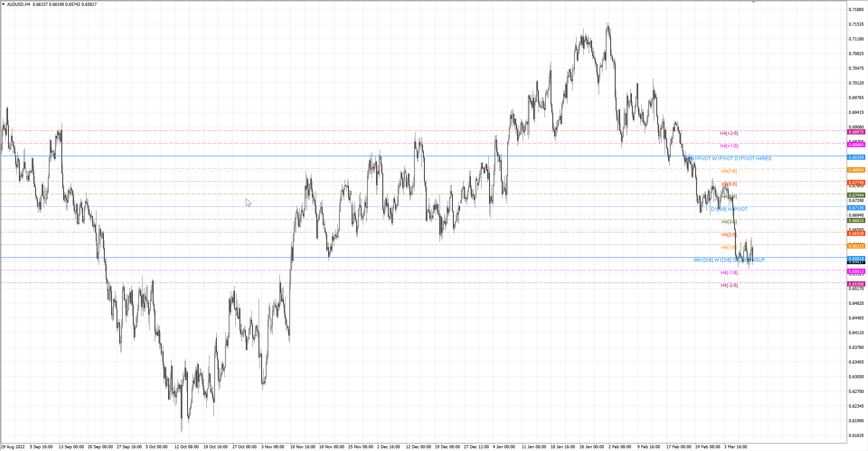The width and height of the screenshot is (868, 451).
Task: Click 26 Jan 00:00 on time axis
Action: pos(591,447)
